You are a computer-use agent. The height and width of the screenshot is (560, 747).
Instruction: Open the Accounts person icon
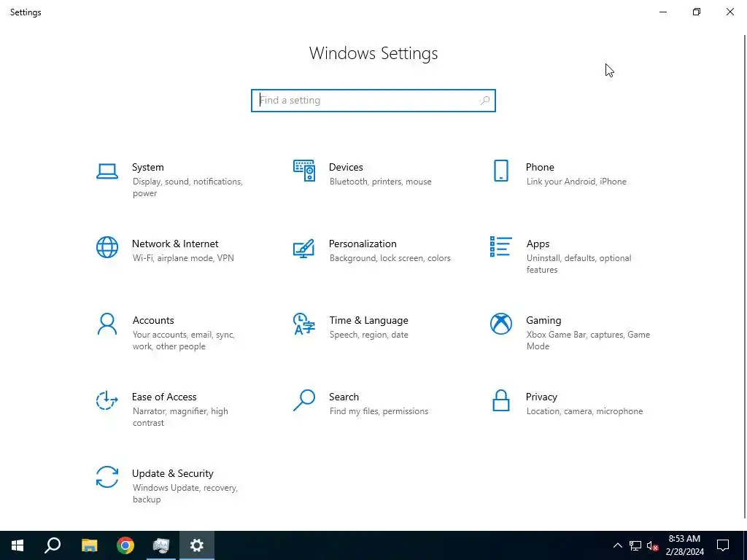pos(107,324)
